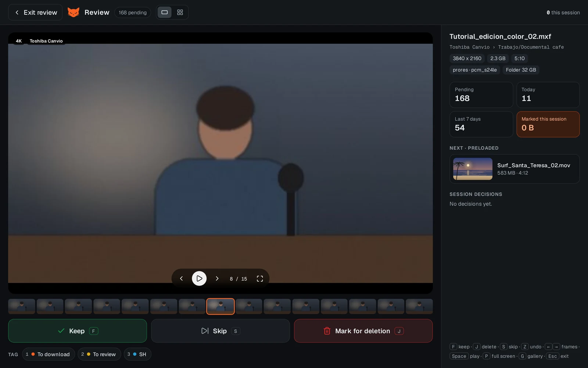The height and width of the screenshot is (368, 588).
Task: Click the 8 / 15 frame counter
Action: tap(238, 279)
